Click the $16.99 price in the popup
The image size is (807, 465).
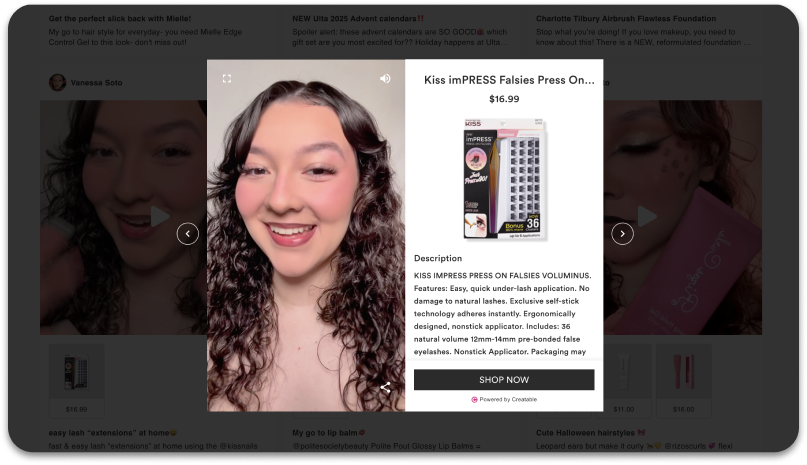click(504, 99)
